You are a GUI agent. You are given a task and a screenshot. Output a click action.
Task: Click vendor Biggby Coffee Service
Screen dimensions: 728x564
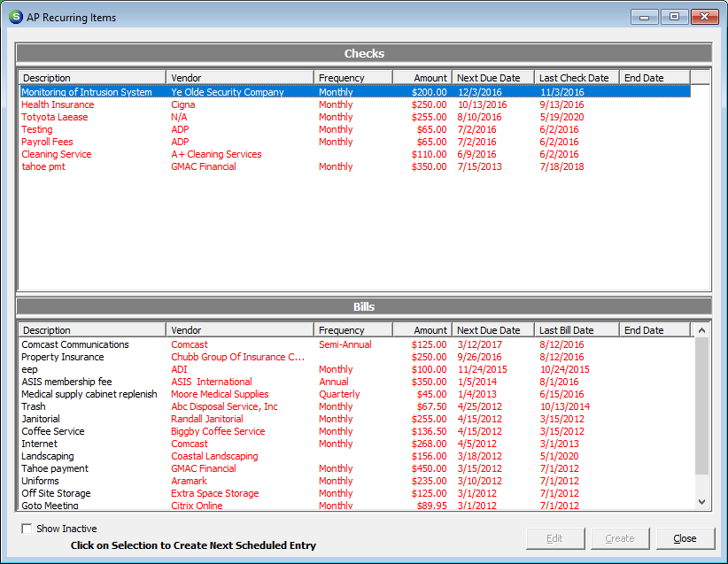218,431
